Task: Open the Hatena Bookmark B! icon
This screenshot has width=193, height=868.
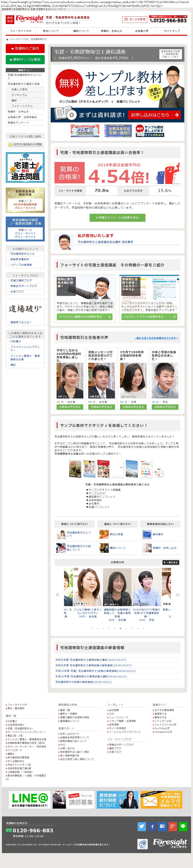Action: pyautogui.click(x=162, y=826)
